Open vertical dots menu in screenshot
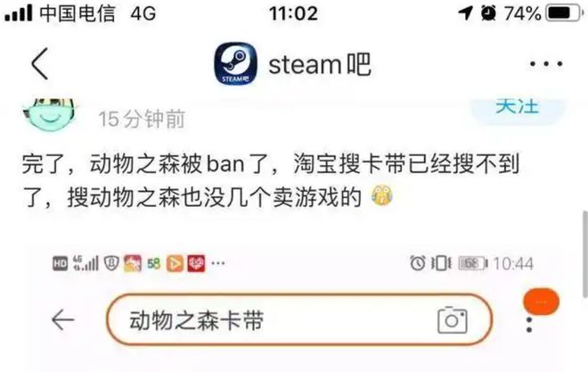 pos(529,325)
